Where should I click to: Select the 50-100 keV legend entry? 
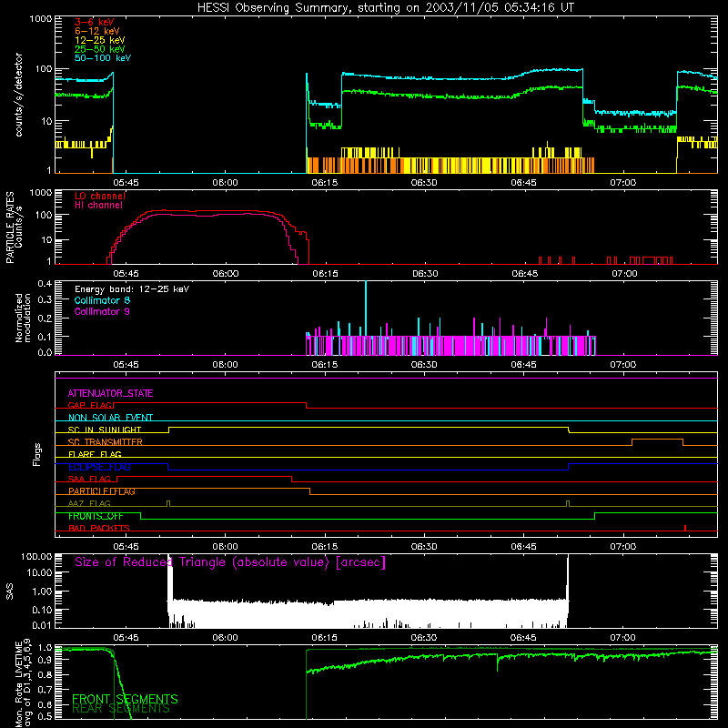tap(103, 57)
